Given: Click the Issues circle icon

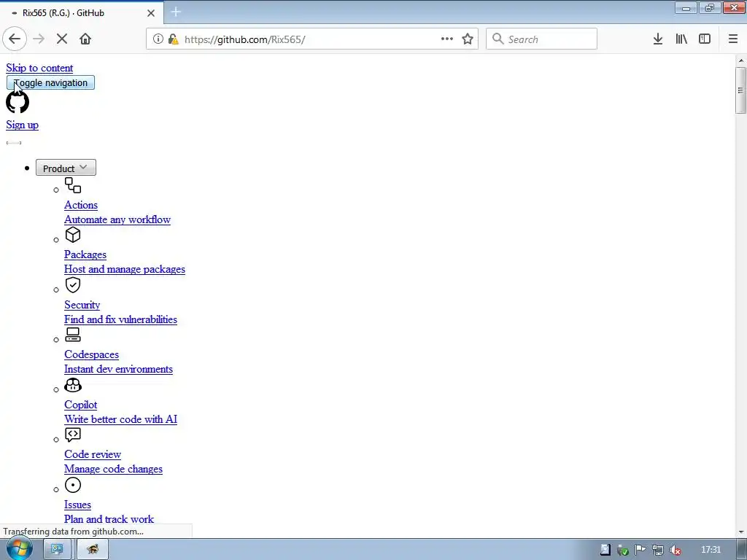Looking at the screenshot, I should pos(73,485).
